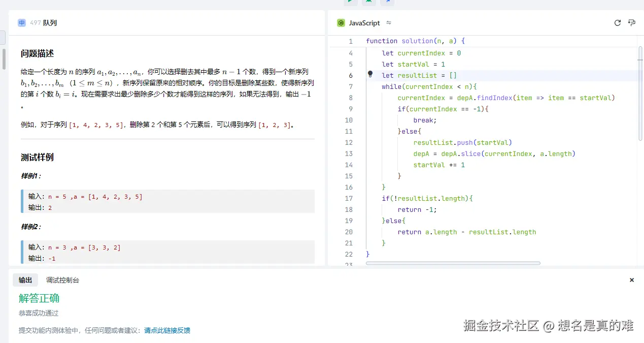Open the 请点此链接反馈 feedback link
The image size is (644, 343).
tap(167, 330)
